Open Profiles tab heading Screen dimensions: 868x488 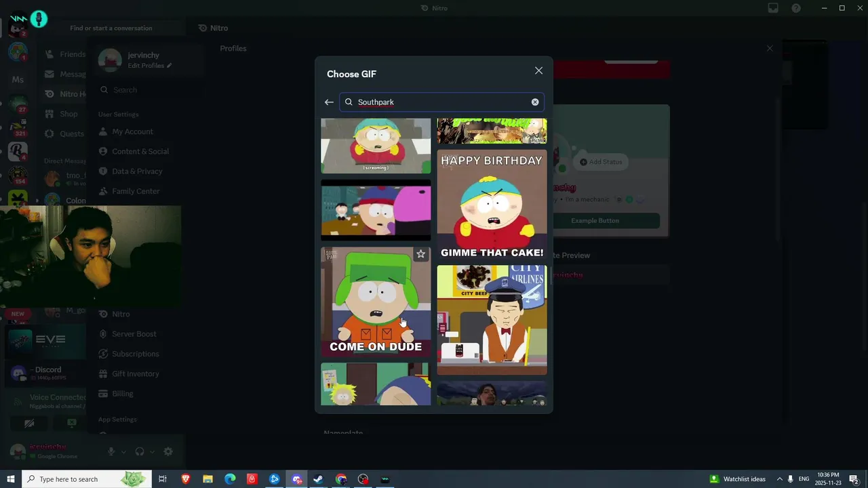233,48
